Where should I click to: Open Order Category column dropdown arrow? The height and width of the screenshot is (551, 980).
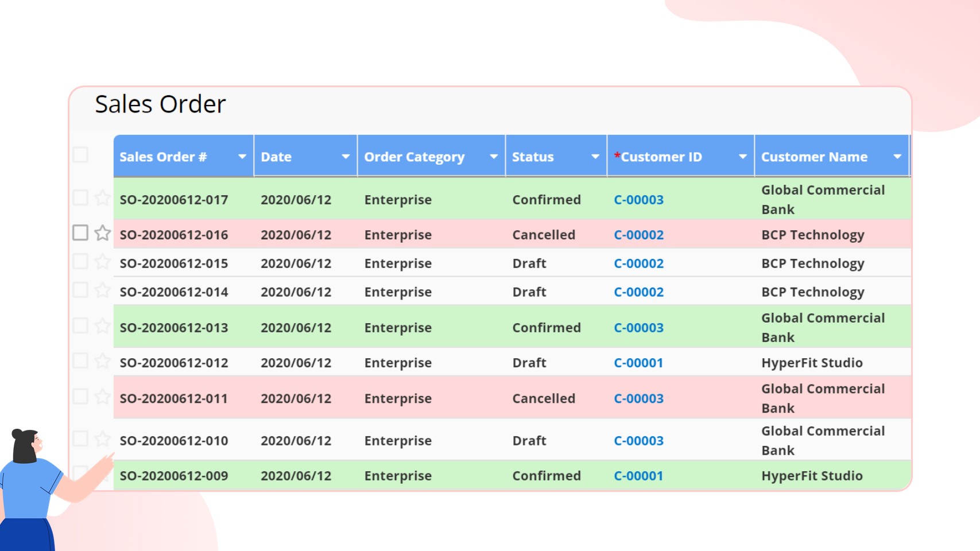493,157
